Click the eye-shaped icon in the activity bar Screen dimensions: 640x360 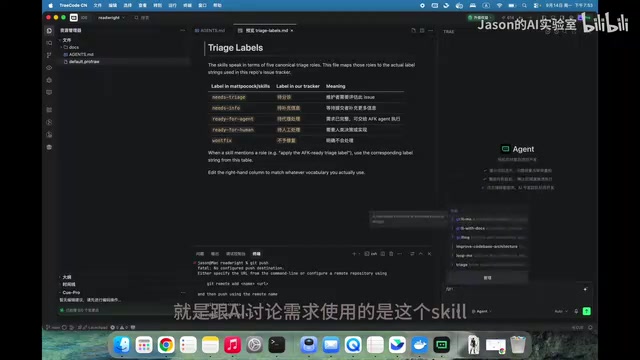click(x=49, y=68)
